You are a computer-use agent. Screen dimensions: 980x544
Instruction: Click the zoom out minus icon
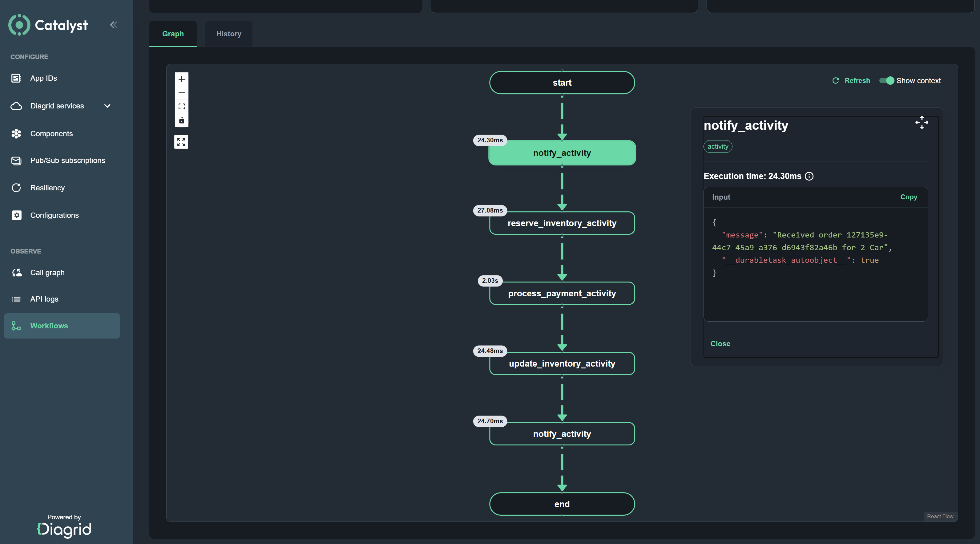pos(181,93)
